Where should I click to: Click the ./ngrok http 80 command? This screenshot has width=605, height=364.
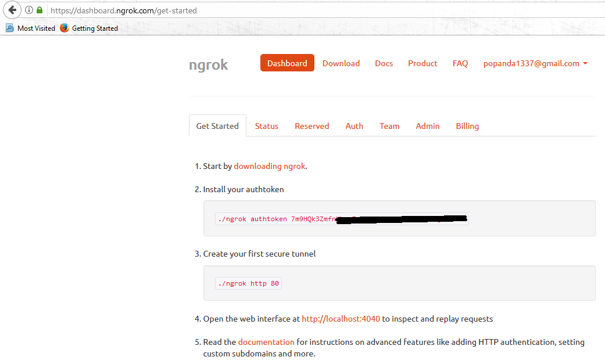(248, 283)
